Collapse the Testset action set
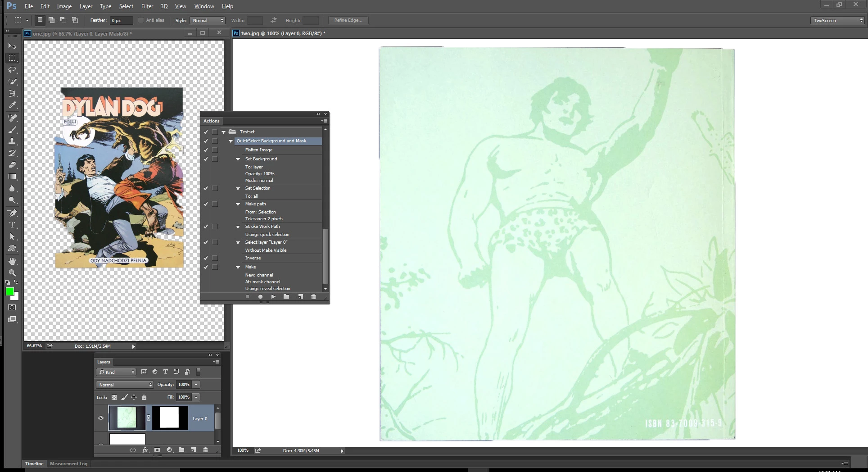 pyautogui.click(x=223, y=132)
